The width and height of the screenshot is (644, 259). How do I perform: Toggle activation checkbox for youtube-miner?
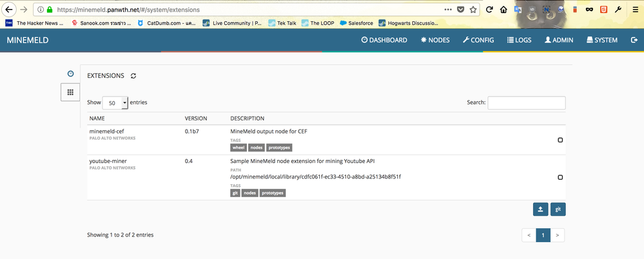click(x=560, y=177)
